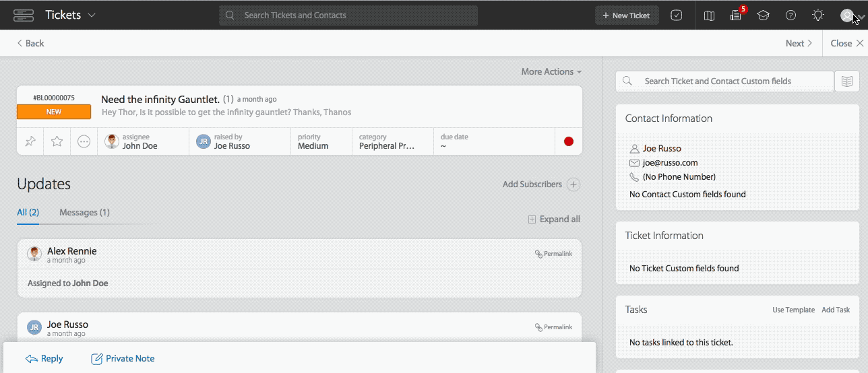
Task: Focus the Search Tickets and Contacts field
Action: point(348,15)
